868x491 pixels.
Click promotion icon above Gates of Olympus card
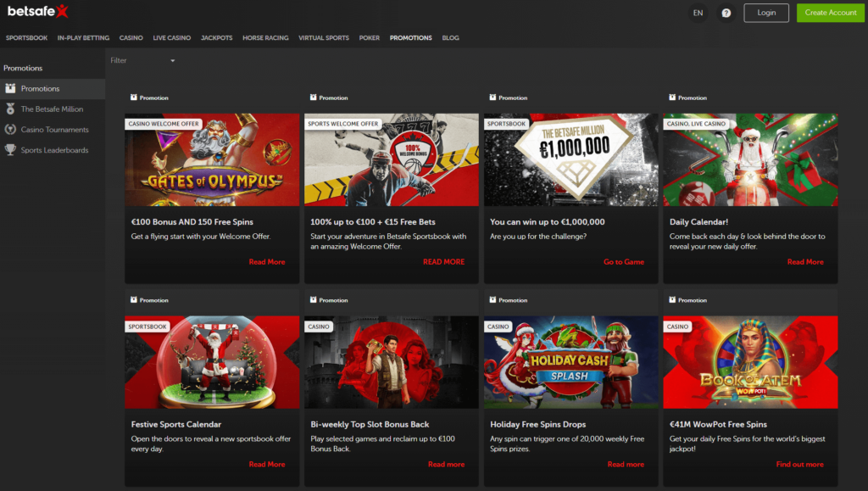point(134,98)
